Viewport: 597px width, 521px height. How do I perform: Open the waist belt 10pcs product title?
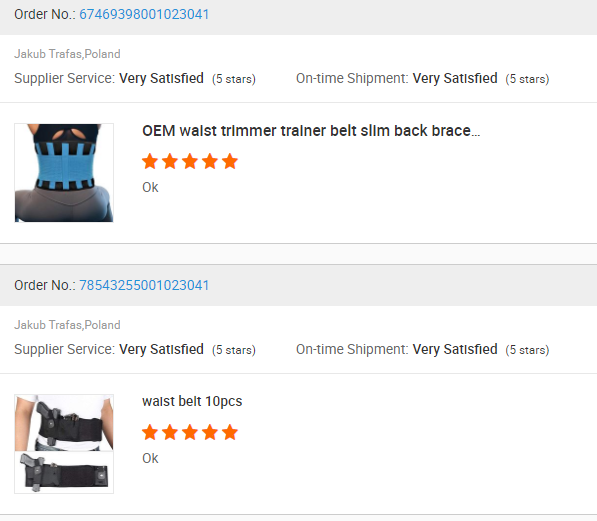click(192, 401)
